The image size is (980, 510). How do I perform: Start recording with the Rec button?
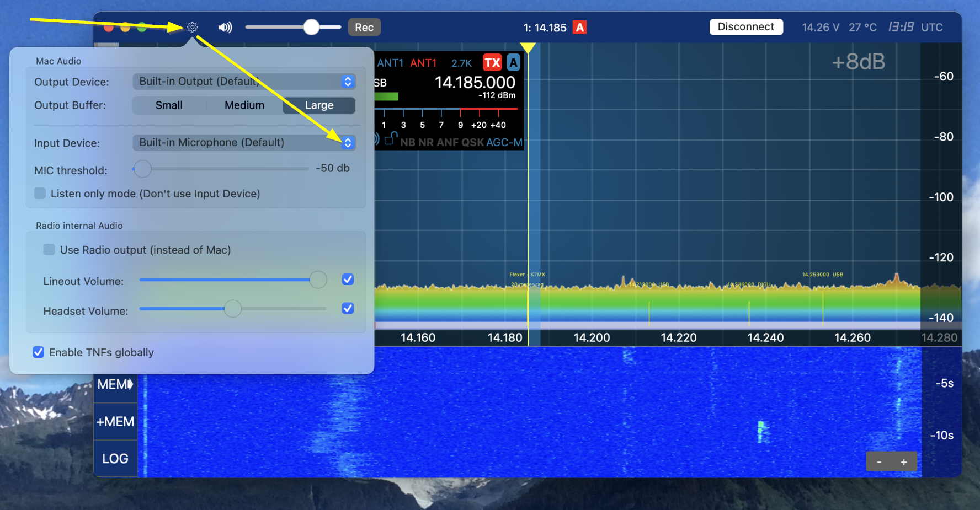364,28
